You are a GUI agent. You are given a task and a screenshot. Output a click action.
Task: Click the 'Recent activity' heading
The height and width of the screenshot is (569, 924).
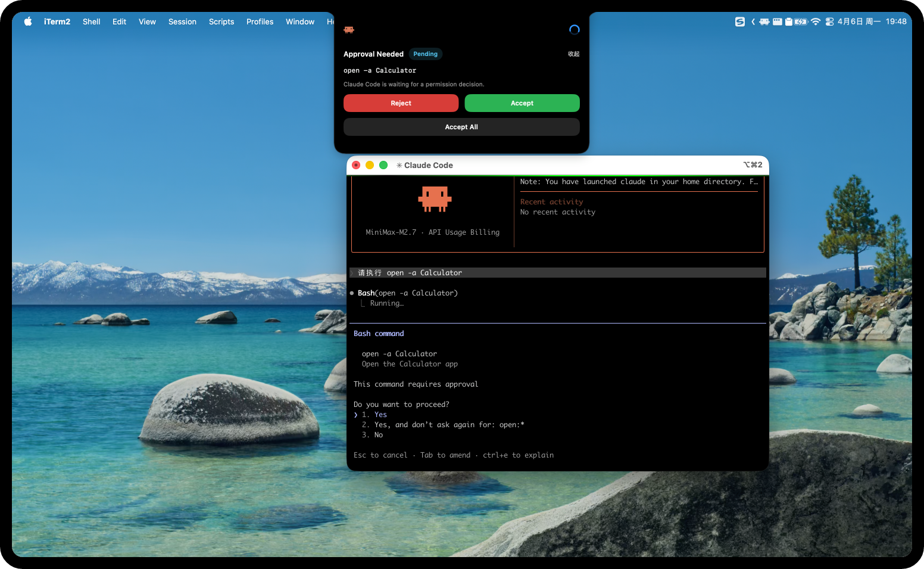coord(552,202)
